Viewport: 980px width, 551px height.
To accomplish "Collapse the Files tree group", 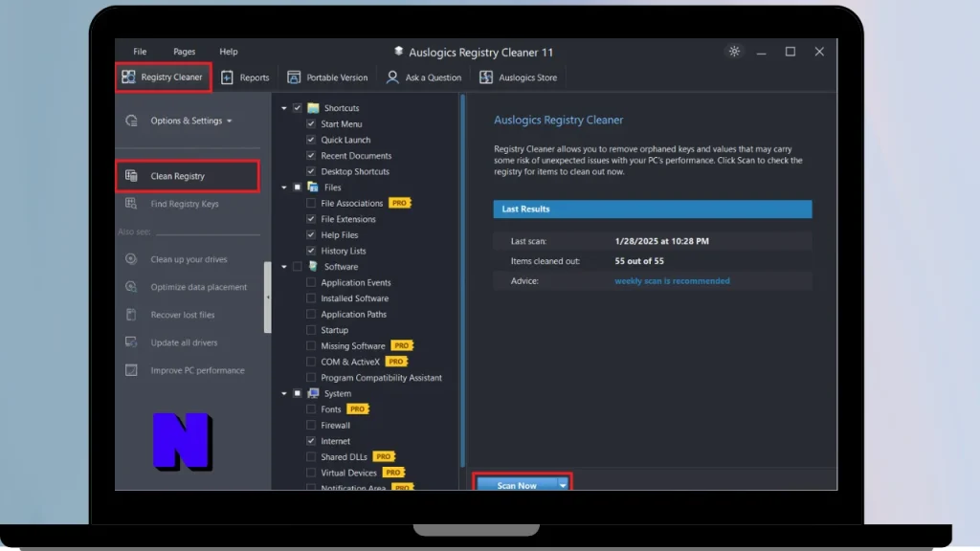I will 283,187.
